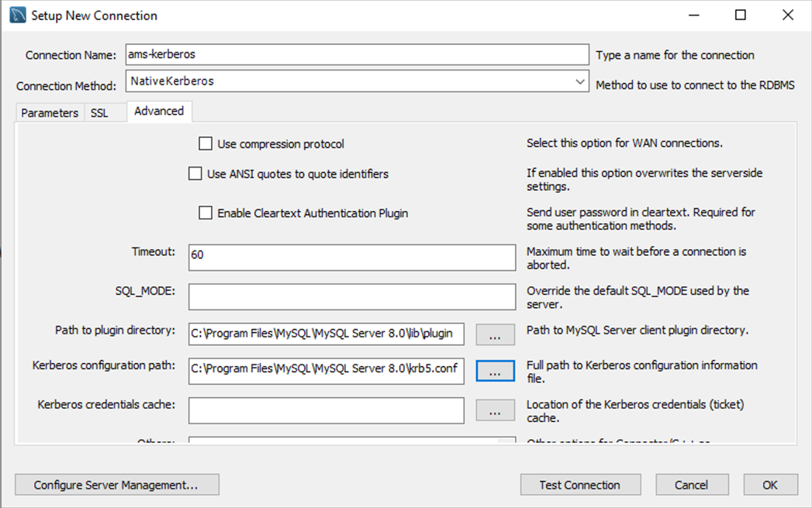
Task: Browse for Kerberos configuration file
Action: pyautogui.click(x=495, y=371)
